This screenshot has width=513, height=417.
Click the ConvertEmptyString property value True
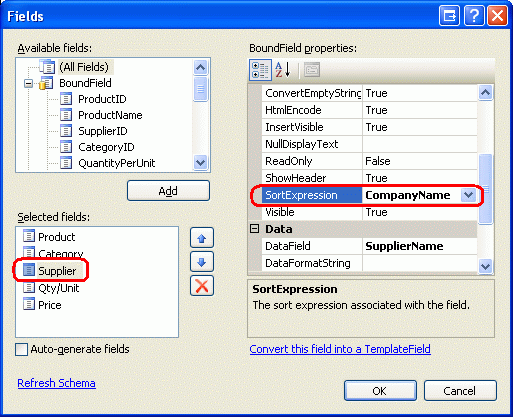(420, 93)
